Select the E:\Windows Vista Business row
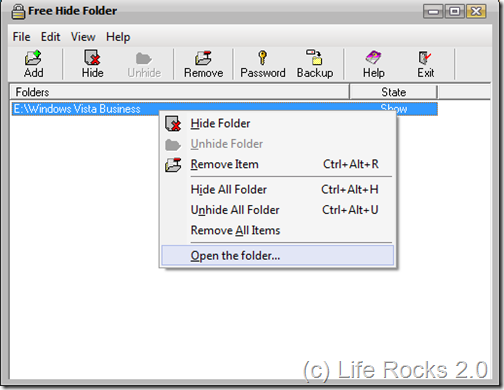 point(224,109)
